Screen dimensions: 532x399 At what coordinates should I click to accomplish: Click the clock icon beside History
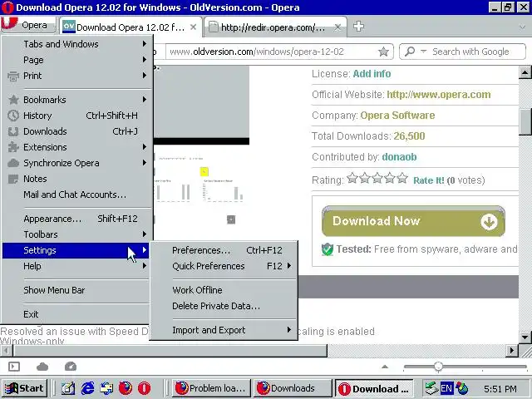click(13, 116)
